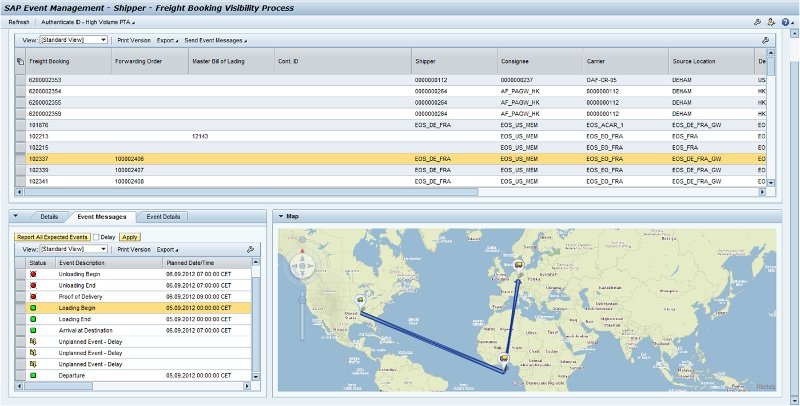Click Print Version in the freight booking toolbar
The image size is (800, 406).
click(134, 40)
